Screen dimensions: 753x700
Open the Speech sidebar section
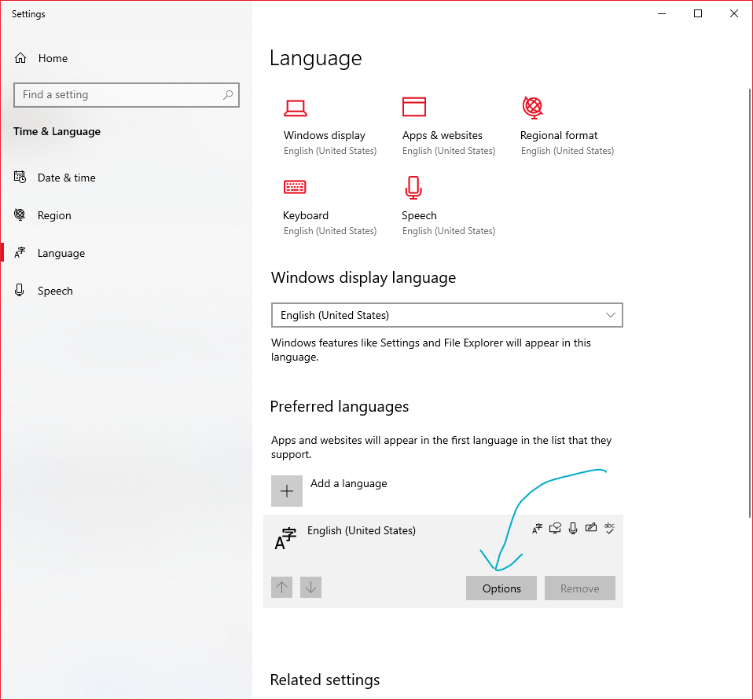pos(55,291)
